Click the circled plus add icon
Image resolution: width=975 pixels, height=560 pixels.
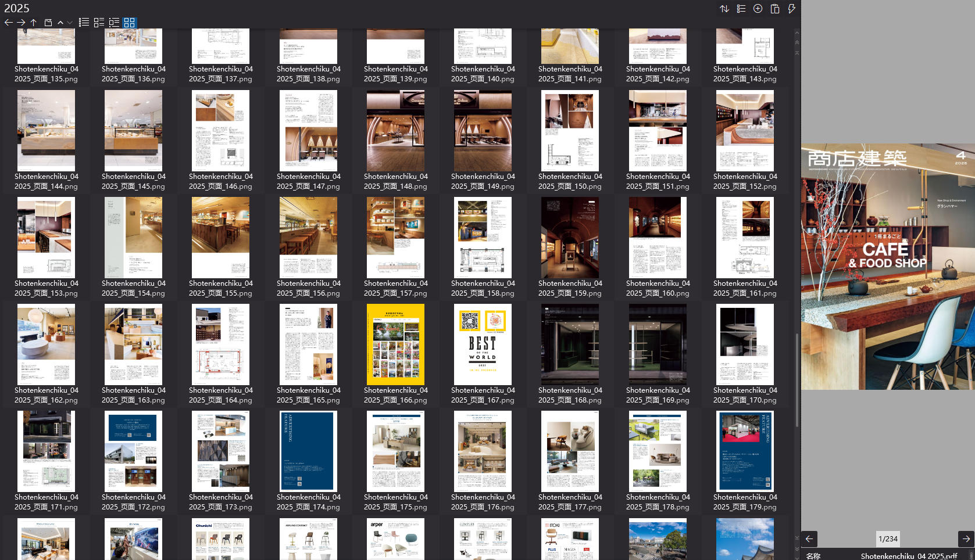tap(758, 9)
